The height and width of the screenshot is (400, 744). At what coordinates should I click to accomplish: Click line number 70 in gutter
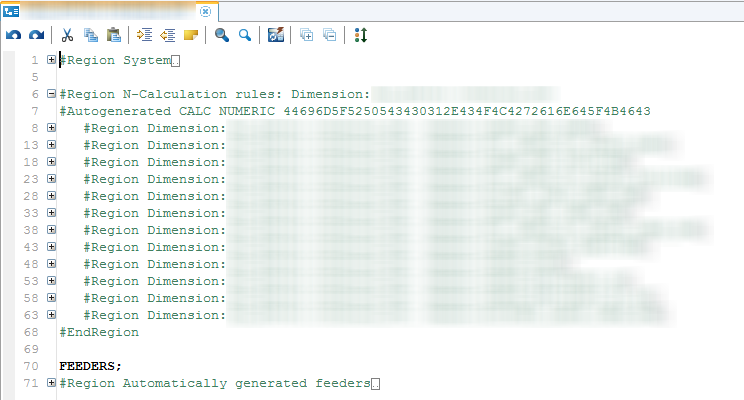point(31,366)
